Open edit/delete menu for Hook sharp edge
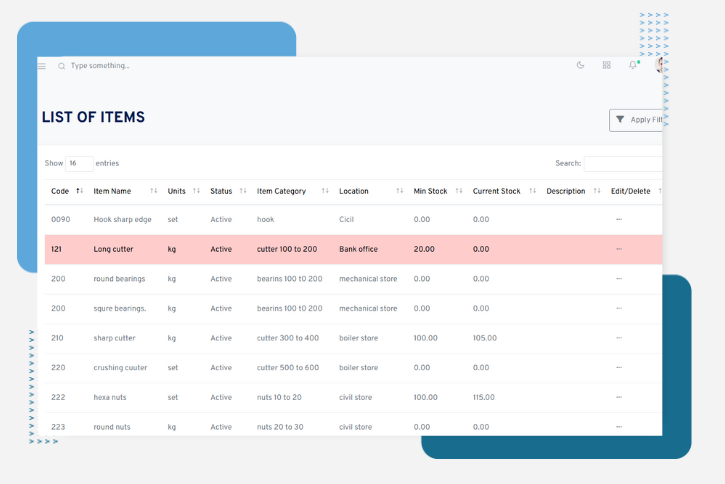The height and width of the screenshot is (484, 725). tap(618, 219)
